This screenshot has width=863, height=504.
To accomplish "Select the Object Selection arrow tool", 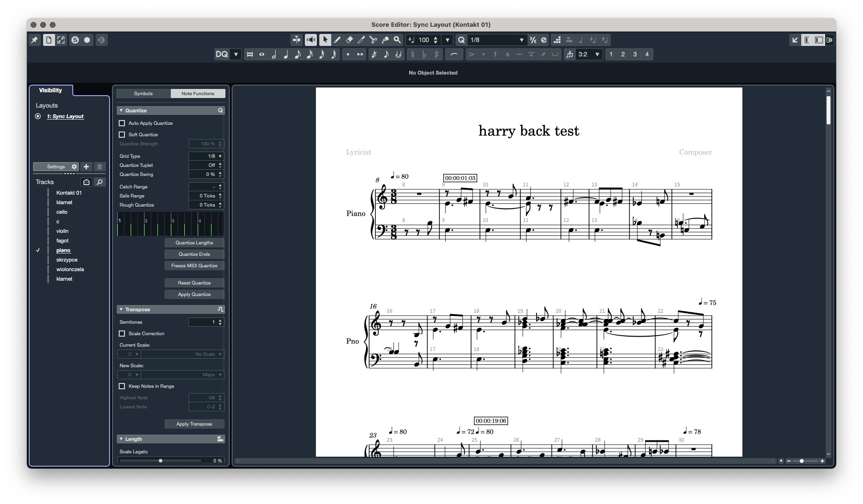I will 325,40.
